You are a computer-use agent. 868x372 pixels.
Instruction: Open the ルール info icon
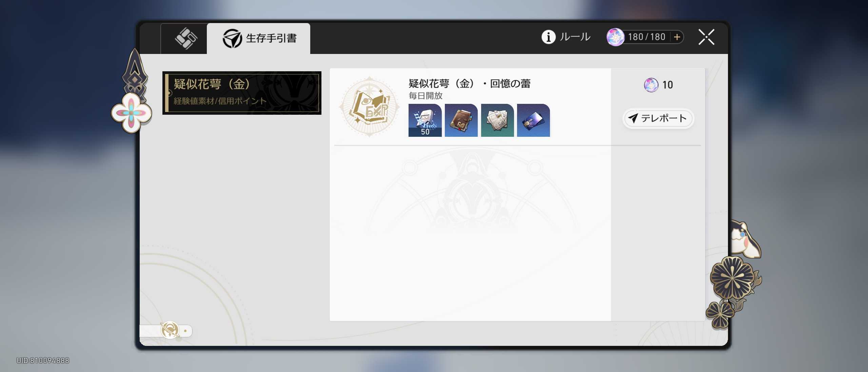(548, 37)
